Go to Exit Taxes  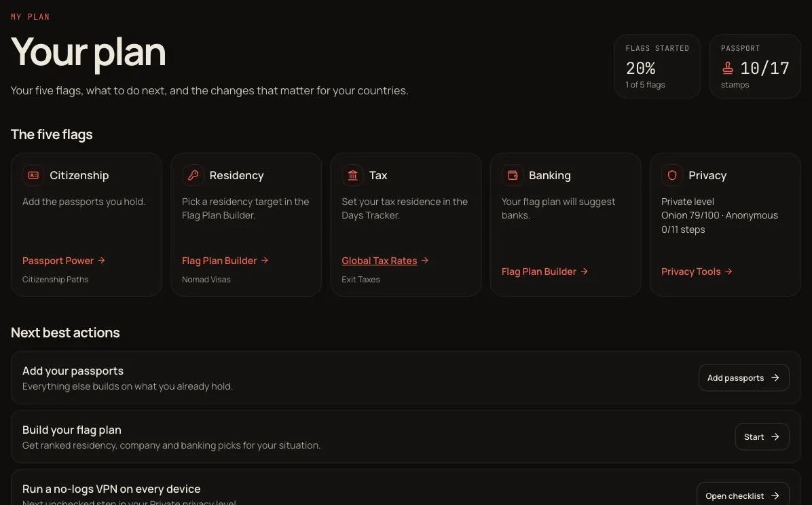point(361,280)
